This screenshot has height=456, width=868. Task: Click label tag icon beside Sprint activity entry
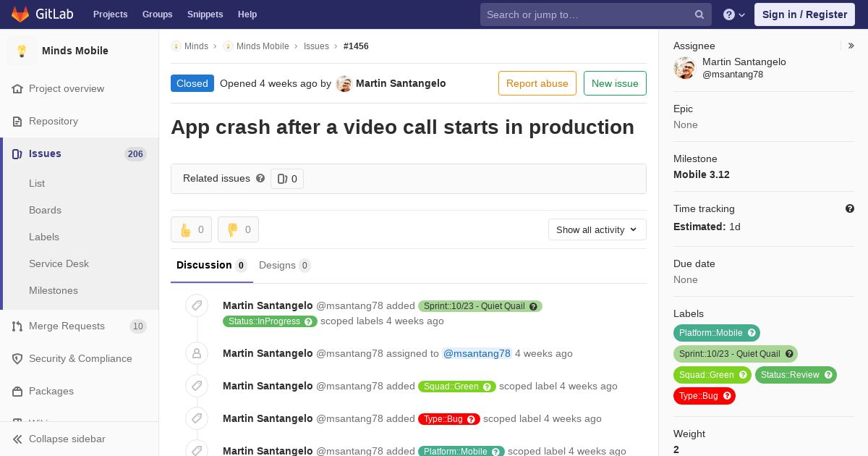point(197,305)
